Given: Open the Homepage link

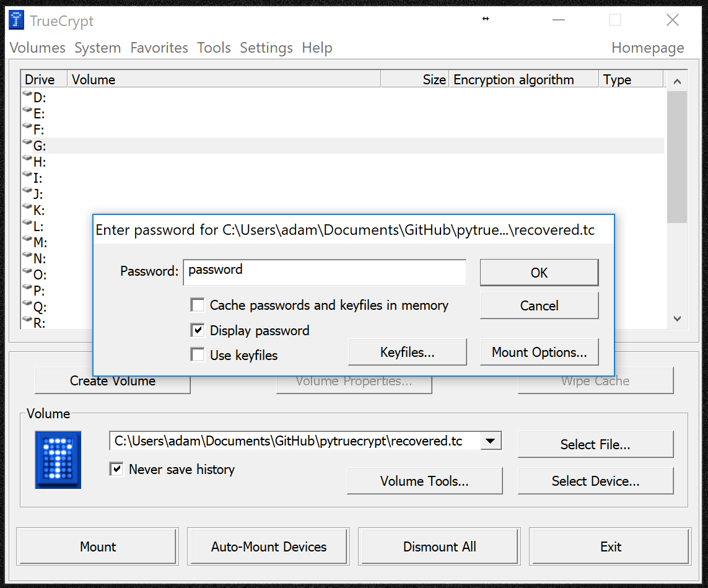Looking at the screenshot, I should click(x=647, y=48).
